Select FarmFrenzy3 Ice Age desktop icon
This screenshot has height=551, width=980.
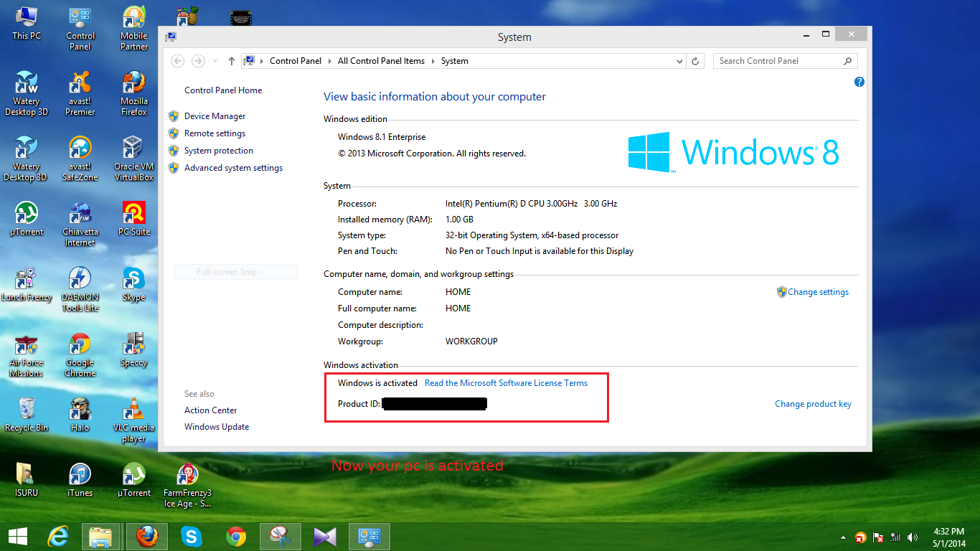coord(187,486)
